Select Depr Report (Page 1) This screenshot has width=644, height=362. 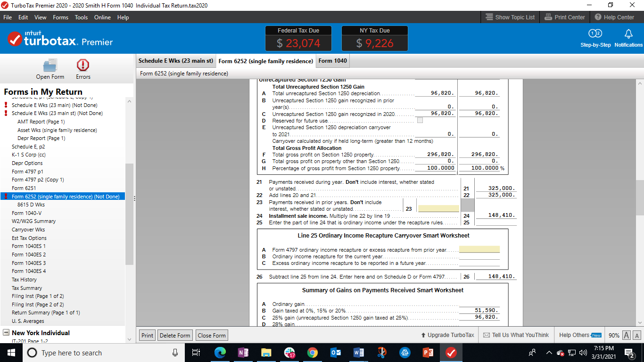tap(41, 138)
